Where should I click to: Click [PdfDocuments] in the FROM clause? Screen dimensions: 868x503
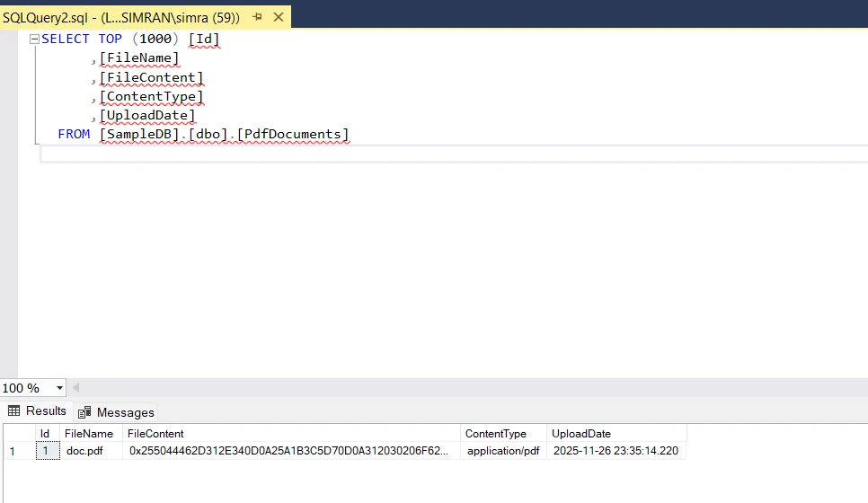tap(293, 135)
